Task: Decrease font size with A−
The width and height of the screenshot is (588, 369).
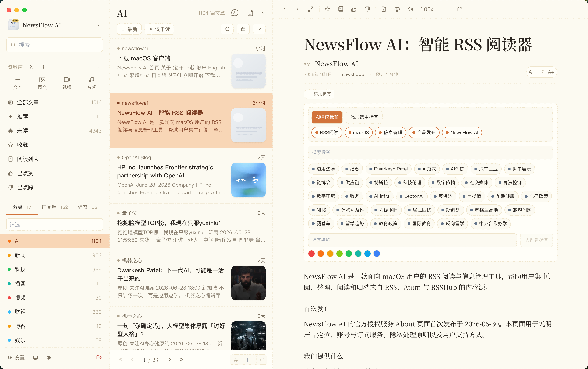Action: click(532, 72)
